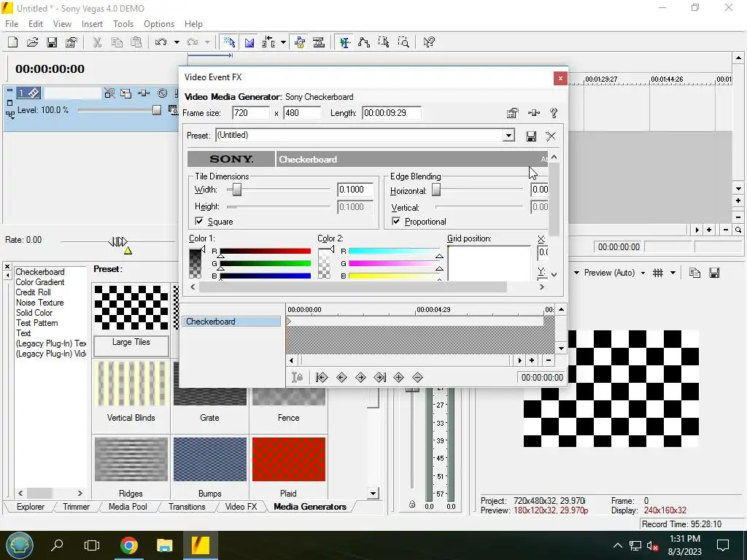Click the Create Keyframe plus diamond

pyautogui.click(x=399, y=378)
